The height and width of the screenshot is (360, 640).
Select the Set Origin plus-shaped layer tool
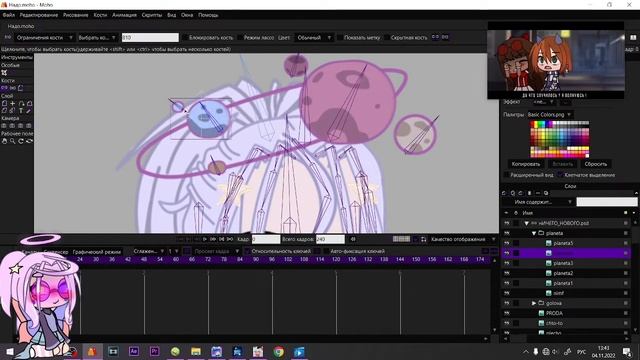[x=13, y=104]
